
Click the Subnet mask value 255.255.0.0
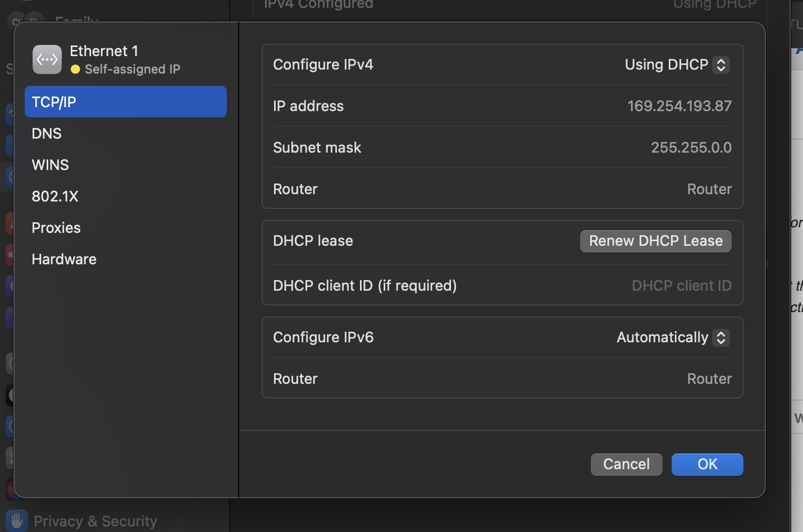(x=691, y=148)
